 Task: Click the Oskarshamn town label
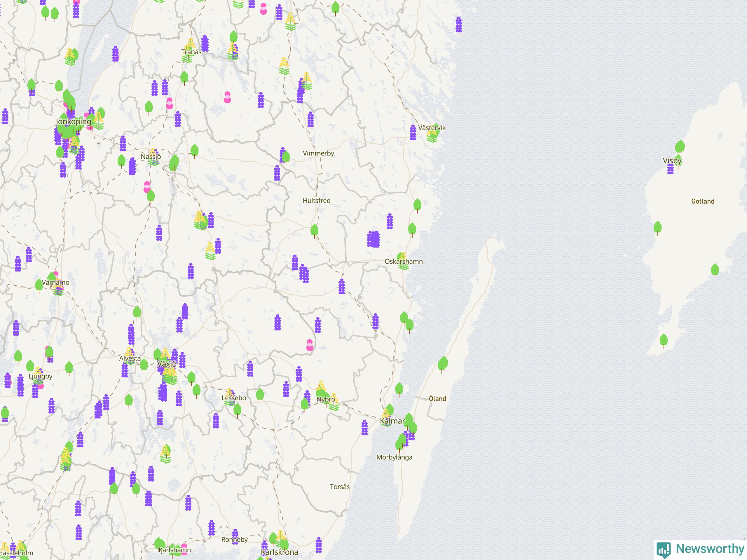(404, 261)
